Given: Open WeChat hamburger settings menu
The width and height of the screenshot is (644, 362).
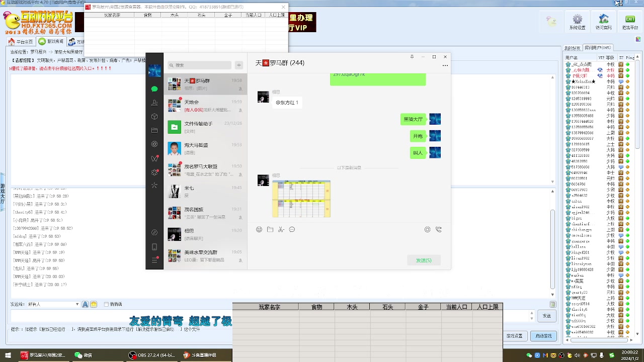Looking at the screenshot, I should (x=154, y=260).
